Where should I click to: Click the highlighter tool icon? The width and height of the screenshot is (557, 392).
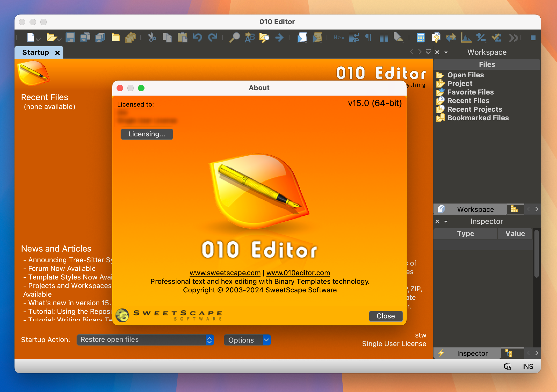click(399, 38)
